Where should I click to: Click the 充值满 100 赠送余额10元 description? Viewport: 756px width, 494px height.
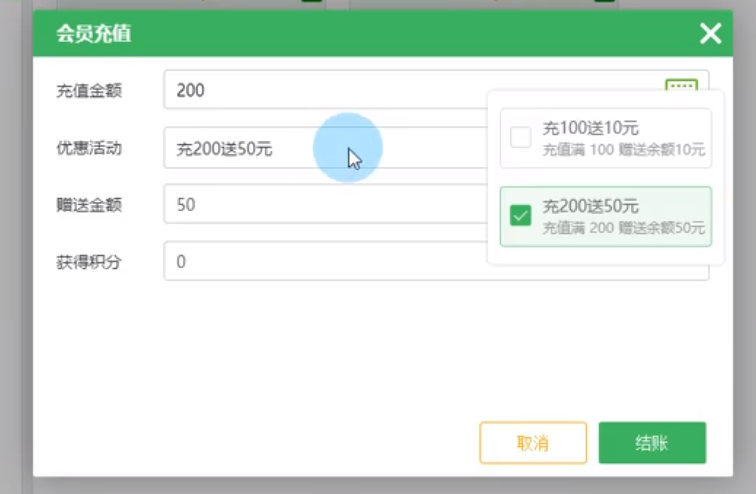[x=623, y=149]
